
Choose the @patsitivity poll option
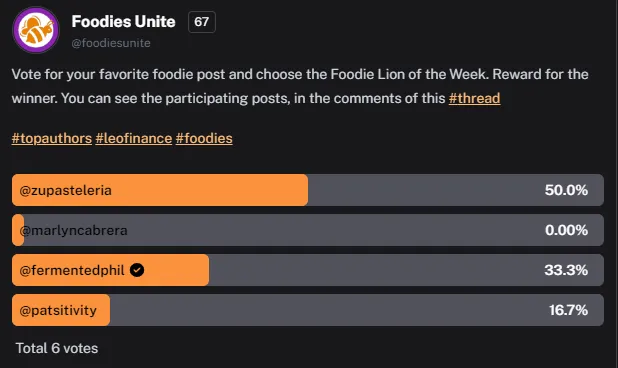tap(308, 310)
